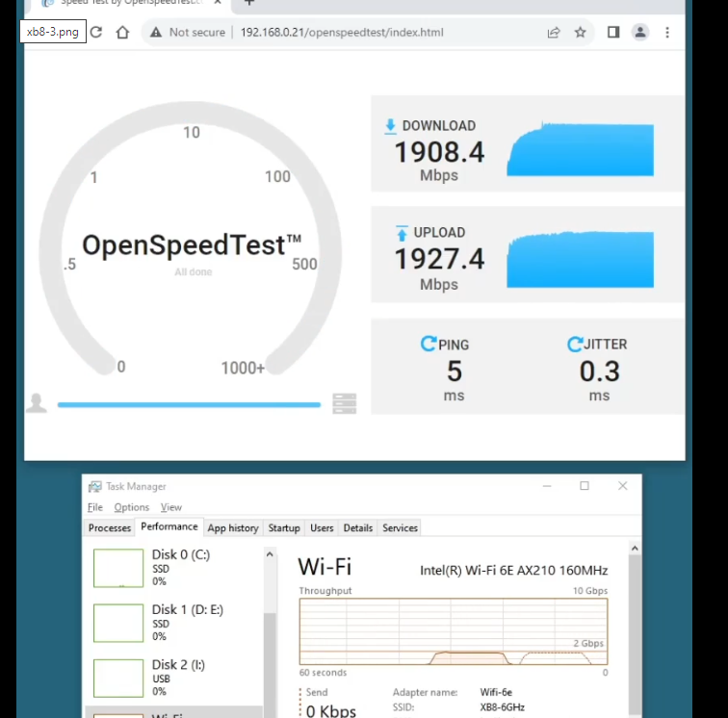This screenshot has height=718, width=728.
Task: Switch to the Performance tab
Action: click(169, 526)
